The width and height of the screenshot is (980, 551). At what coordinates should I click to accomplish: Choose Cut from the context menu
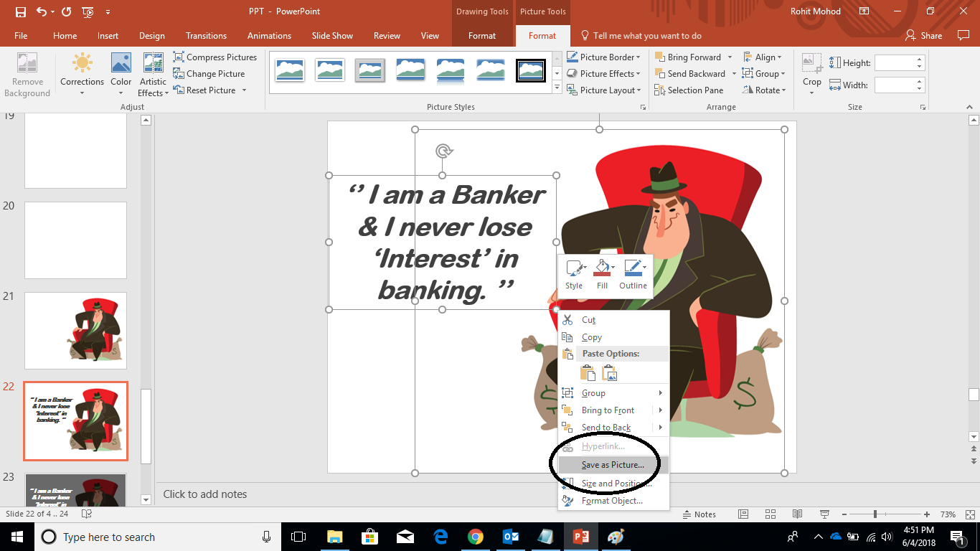(613, 320)
